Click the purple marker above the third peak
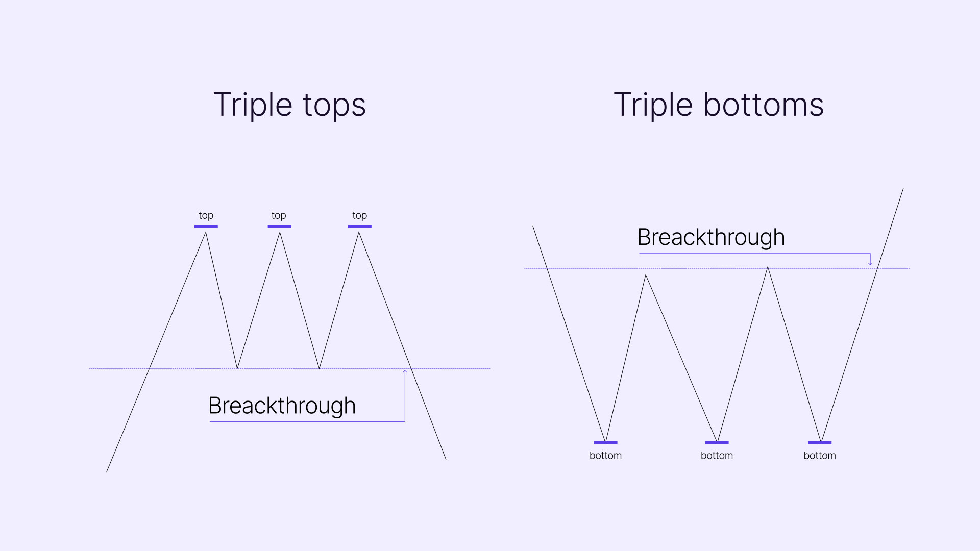This screenshot has width=980, height=551. tap(359, 227)
